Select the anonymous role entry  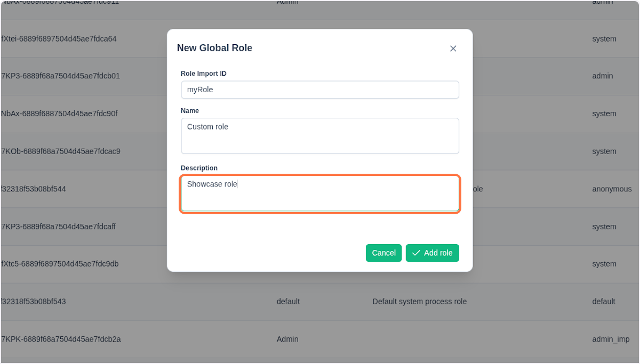click(612, 189)
